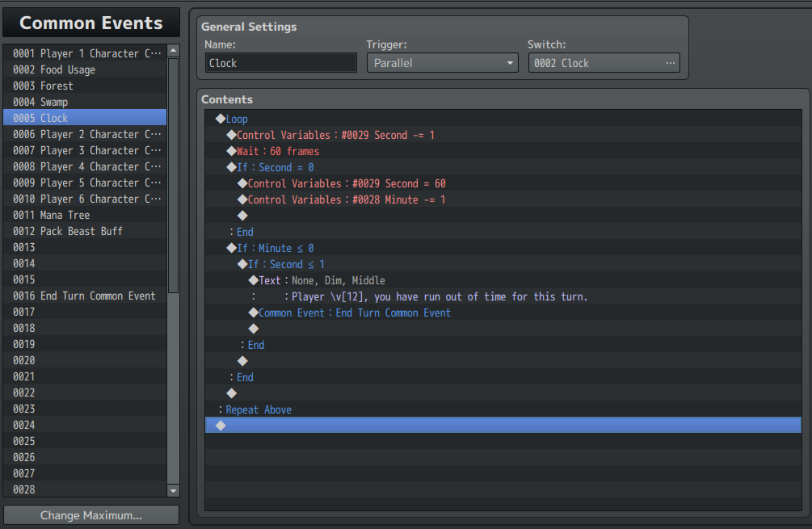Click diamond beside Common Event End Turn

tap(253, 313)
